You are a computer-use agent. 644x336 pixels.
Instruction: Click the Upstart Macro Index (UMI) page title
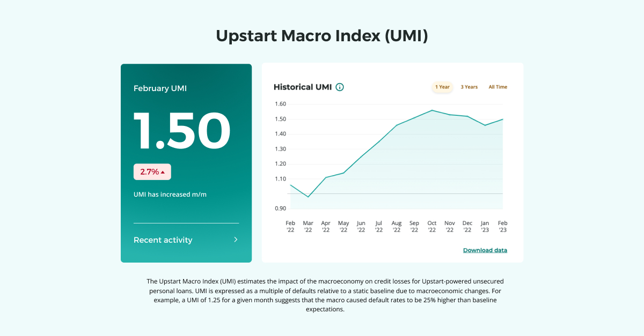(x=322, y=36)
